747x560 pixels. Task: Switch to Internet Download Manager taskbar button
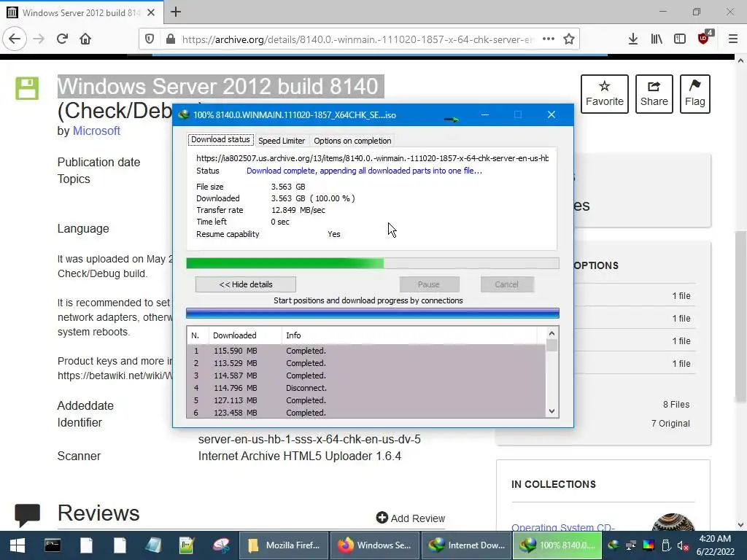466,545
